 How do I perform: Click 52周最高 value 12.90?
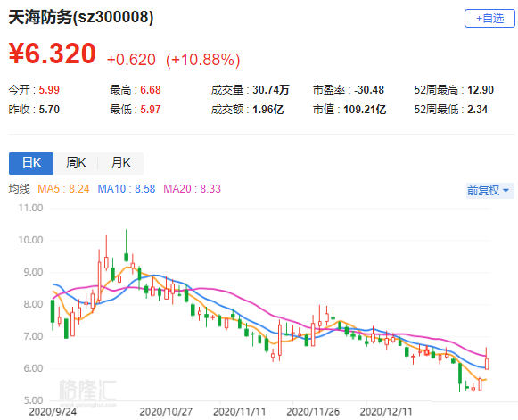(481, 90)
